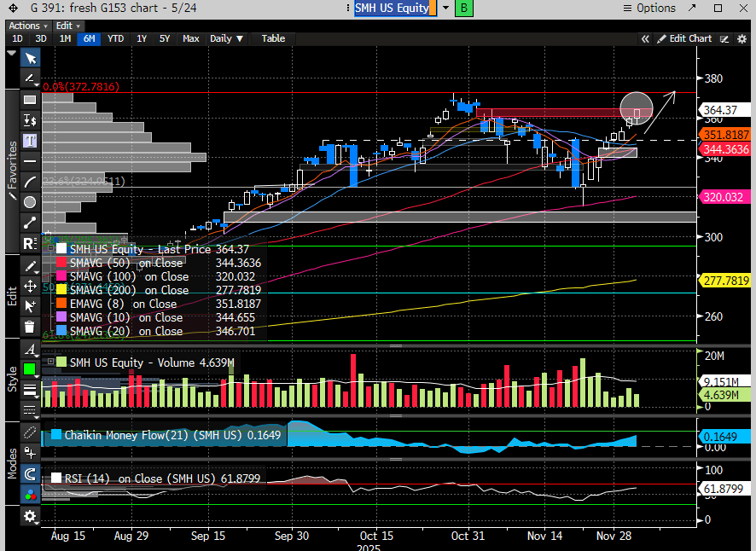756x551 pixels.
Task: Select the rectangle drawing tool
Action: click(x=30, y=100)
